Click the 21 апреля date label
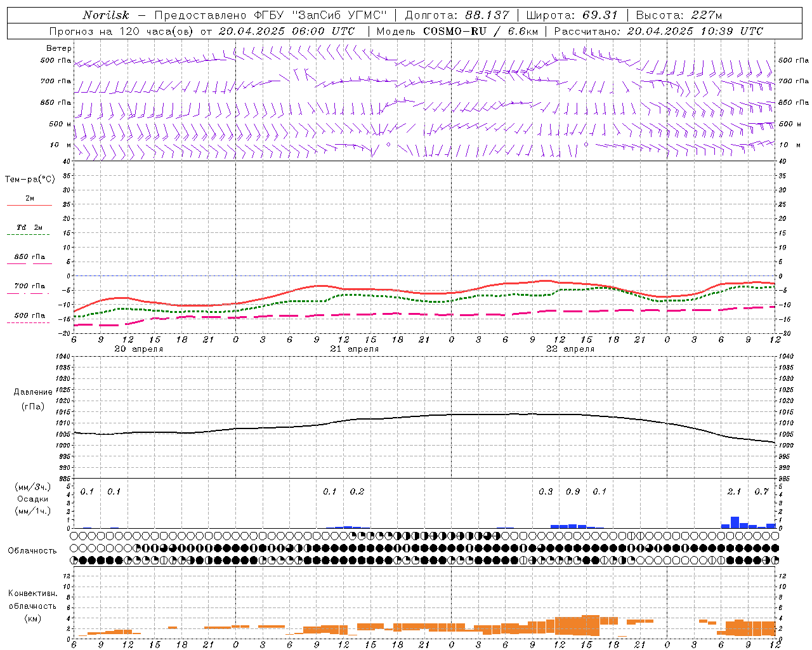This screenshot has height=650, width=812. click(x=354, y=349)
